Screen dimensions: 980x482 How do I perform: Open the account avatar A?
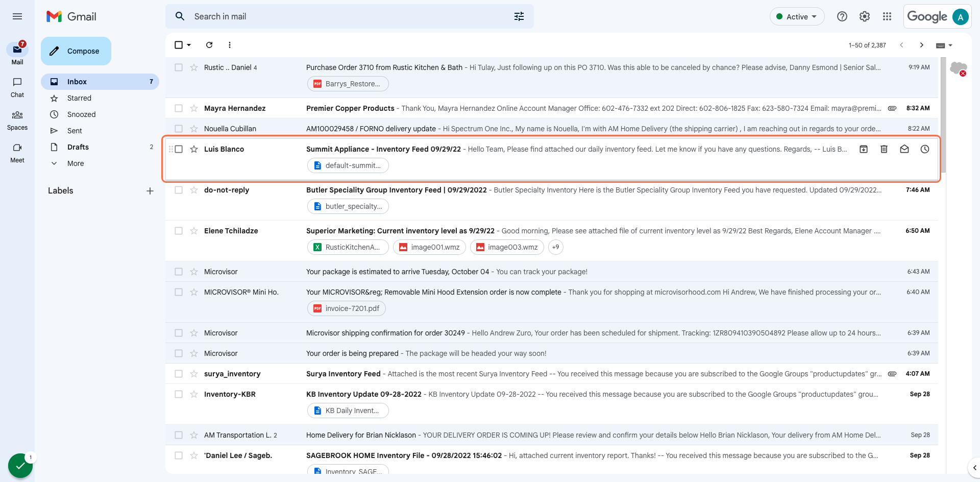point(961,17)
